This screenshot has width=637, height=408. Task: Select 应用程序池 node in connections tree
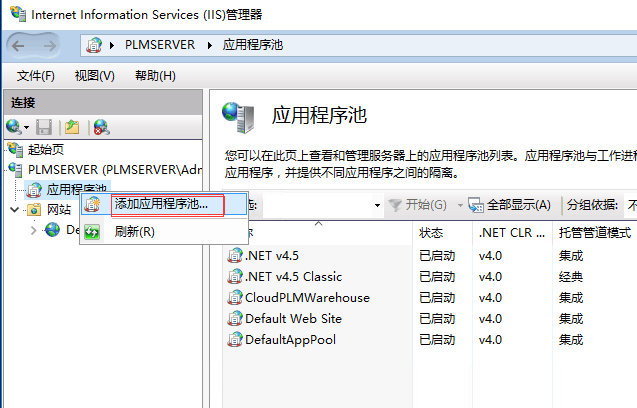coord(76,189)
